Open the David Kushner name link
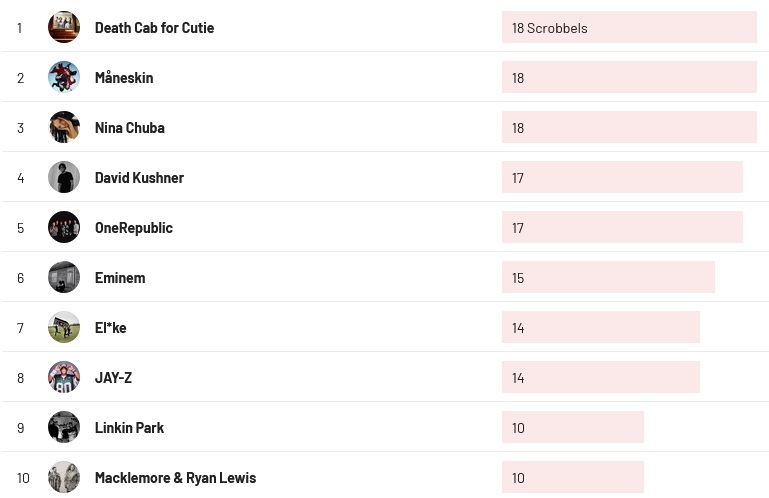The width and height of the screenshot is (769, 498). [x=139, y=178]
